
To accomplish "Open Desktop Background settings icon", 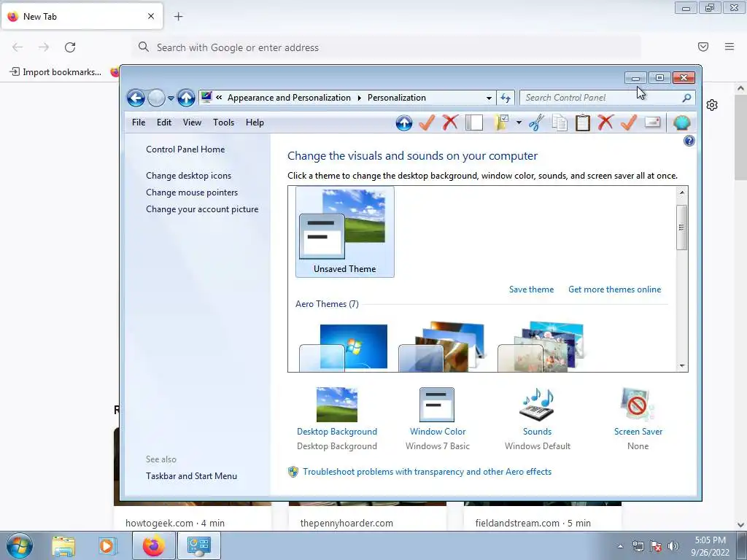I will coord(337,405).
